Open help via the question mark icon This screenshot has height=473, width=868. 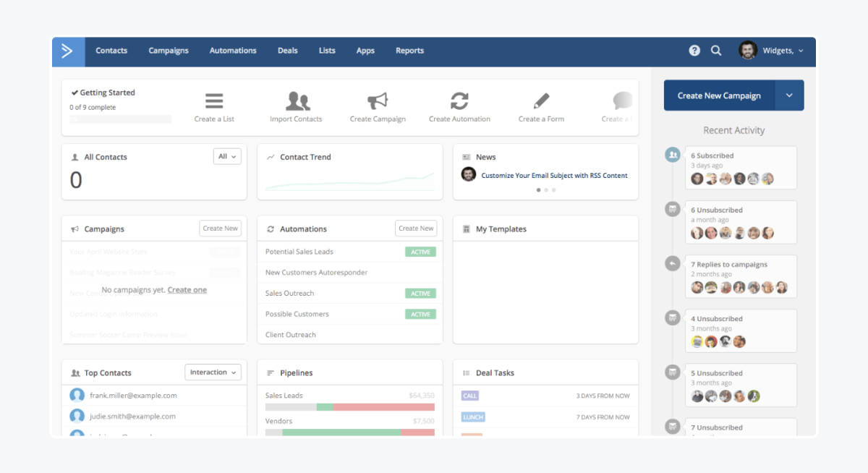tap(694, 51)
